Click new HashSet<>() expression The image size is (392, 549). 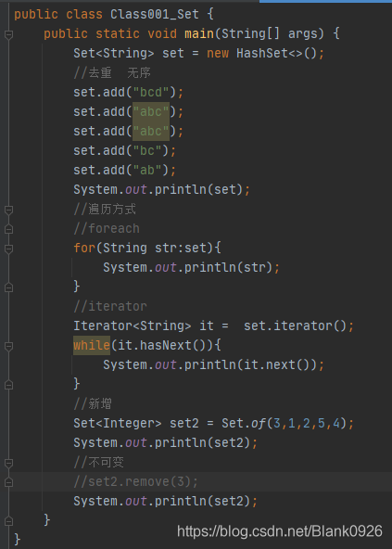pyautogui.click(x=262, y=53)
